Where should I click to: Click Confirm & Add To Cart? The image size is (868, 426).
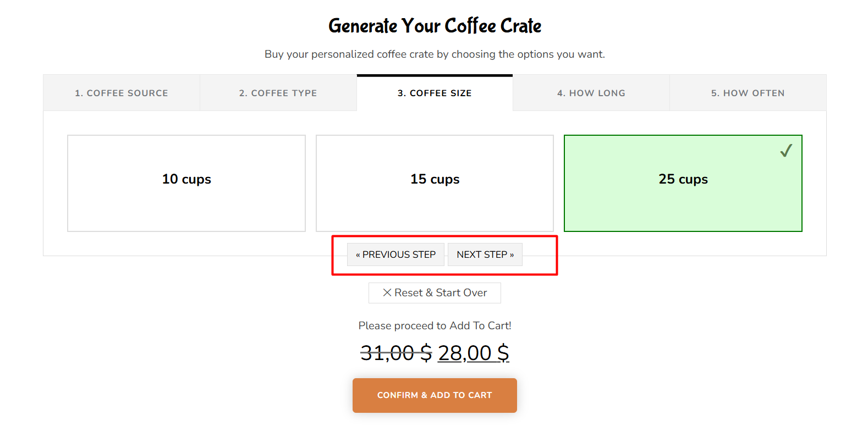(x=435, y=395)
